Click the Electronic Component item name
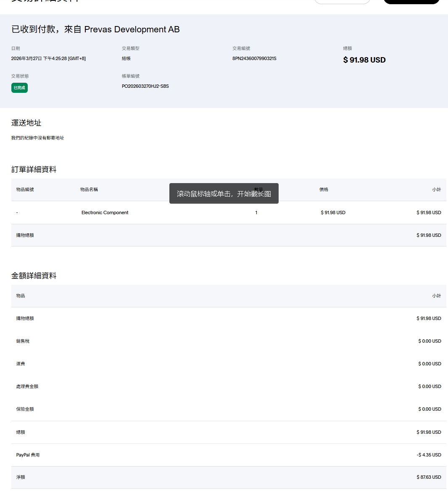The height and width of the screenshot is (501, 448). point(105,213)
